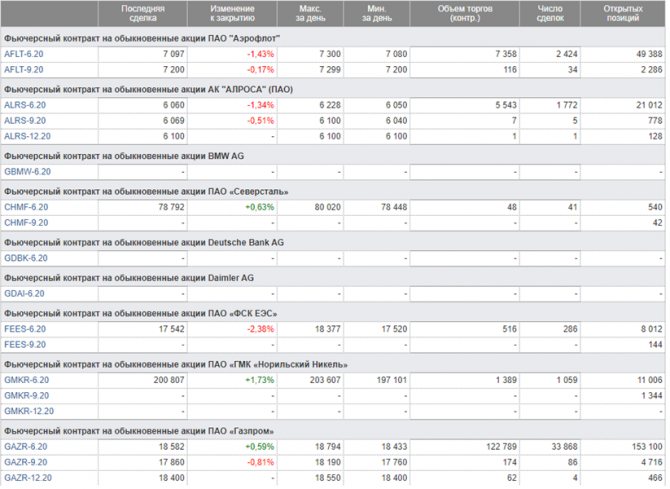Open the AFLT-6.20 contract link
The height and width of the screenshot is (489, 670).
(x=24, y=52)
